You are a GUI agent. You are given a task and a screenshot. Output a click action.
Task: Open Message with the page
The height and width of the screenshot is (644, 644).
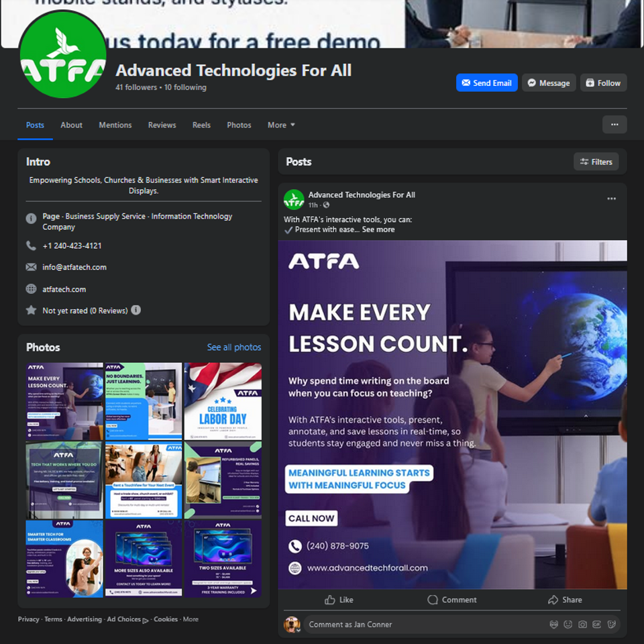click(x=549, y=83)
